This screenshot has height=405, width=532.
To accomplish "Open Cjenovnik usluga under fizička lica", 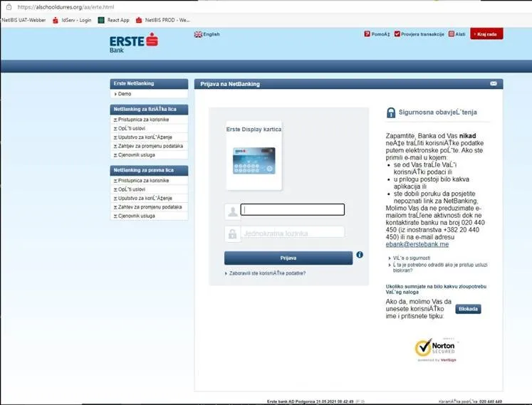I will coord(137,155).
